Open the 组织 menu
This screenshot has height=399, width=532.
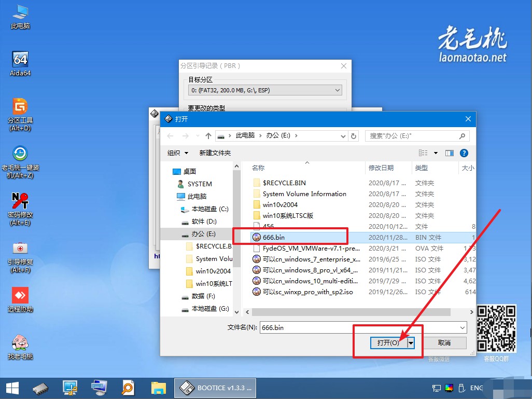coord(177,153)
